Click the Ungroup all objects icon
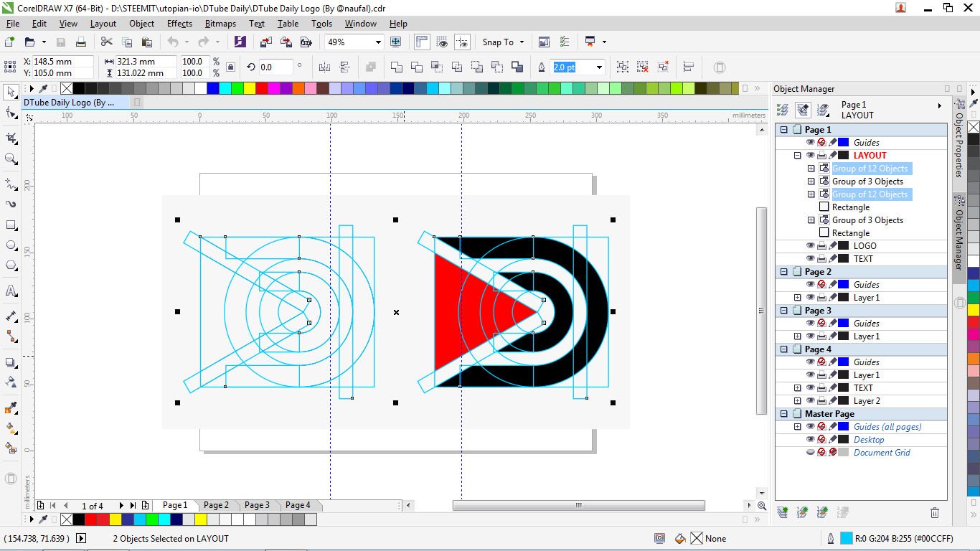 (x=663, y=67)
